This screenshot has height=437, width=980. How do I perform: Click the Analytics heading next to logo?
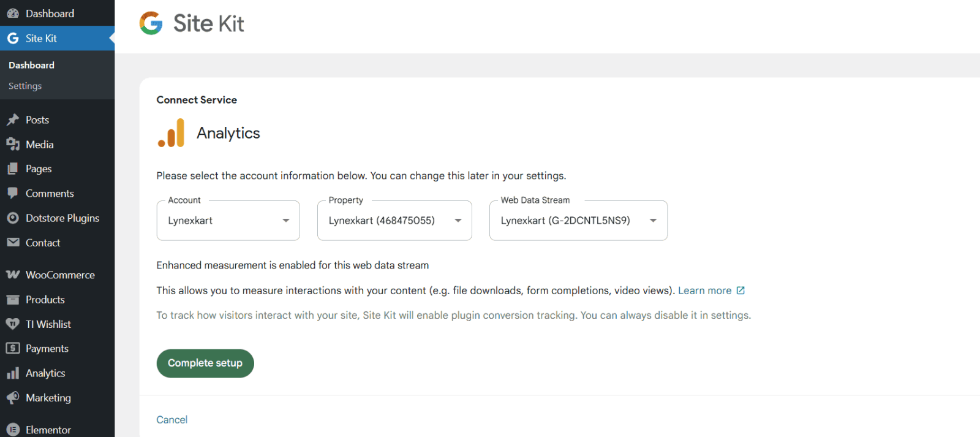(x=228, y=134)
